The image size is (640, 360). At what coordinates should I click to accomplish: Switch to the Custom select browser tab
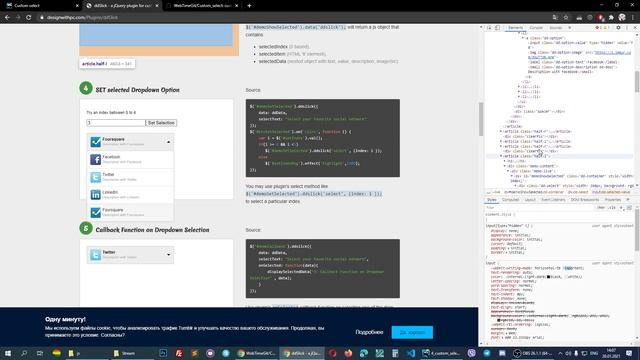click(x=42, y=6)
